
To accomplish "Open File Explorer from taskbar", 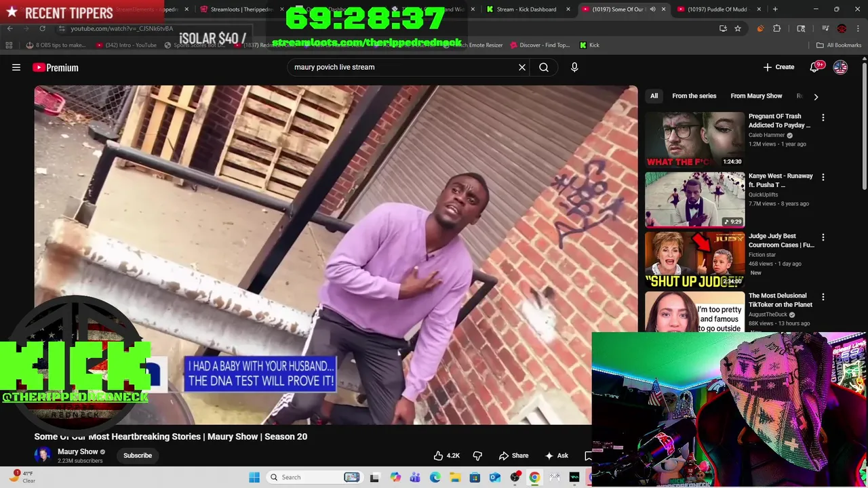I will [455, 477].
